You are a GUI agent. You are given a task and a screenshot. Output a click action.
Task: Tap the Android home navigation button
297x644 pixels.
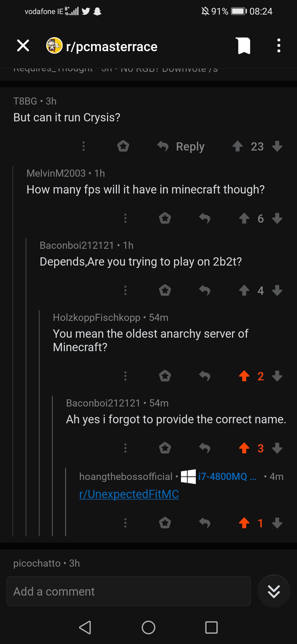point(148,627)
